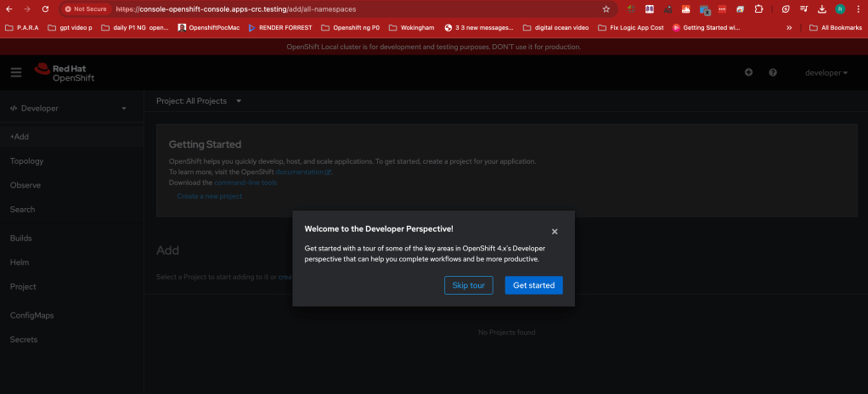
Task: Click the stacked images extension icon
Action: (x=740, y=8)
